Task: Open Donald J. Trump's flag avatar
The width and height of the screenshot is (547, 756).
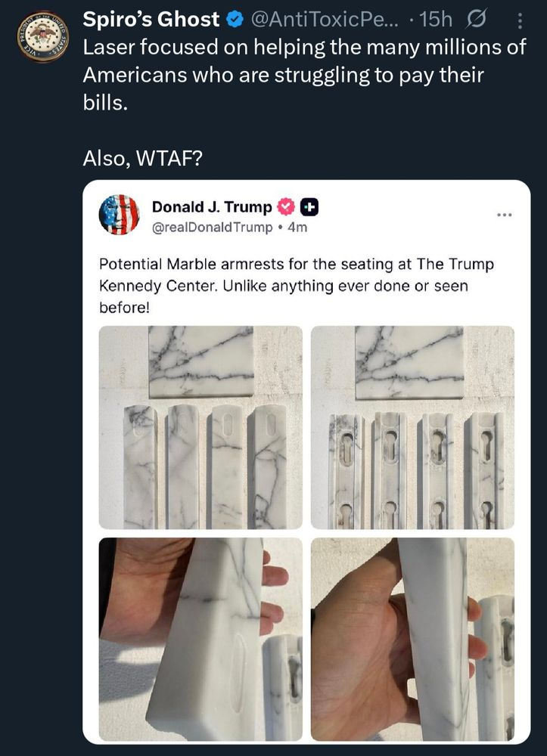Action: point(120,215)
